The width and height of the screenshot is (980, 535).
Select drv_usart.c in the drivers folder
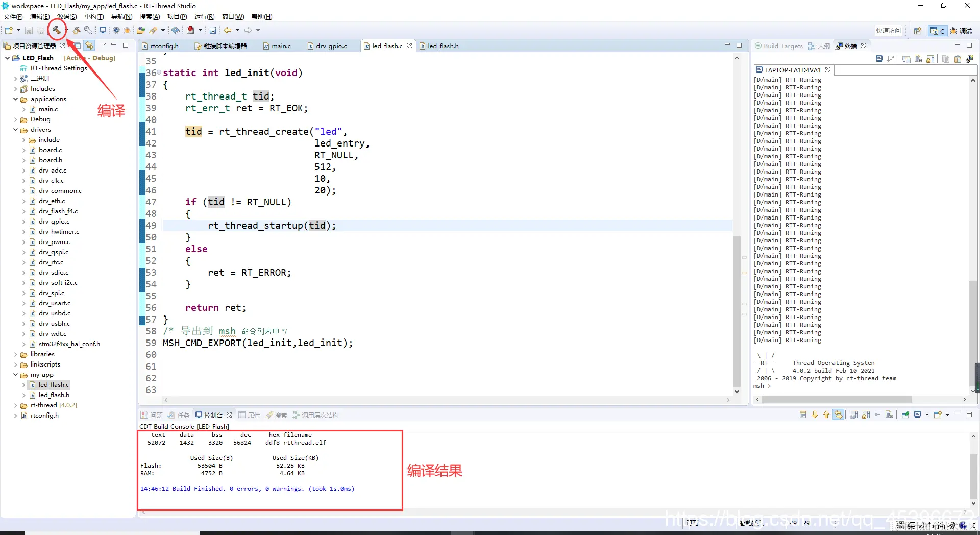point(54,303)
